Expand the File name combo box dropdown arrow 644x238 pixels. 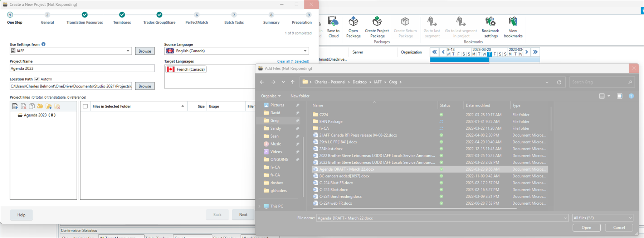tap(565, 218)
